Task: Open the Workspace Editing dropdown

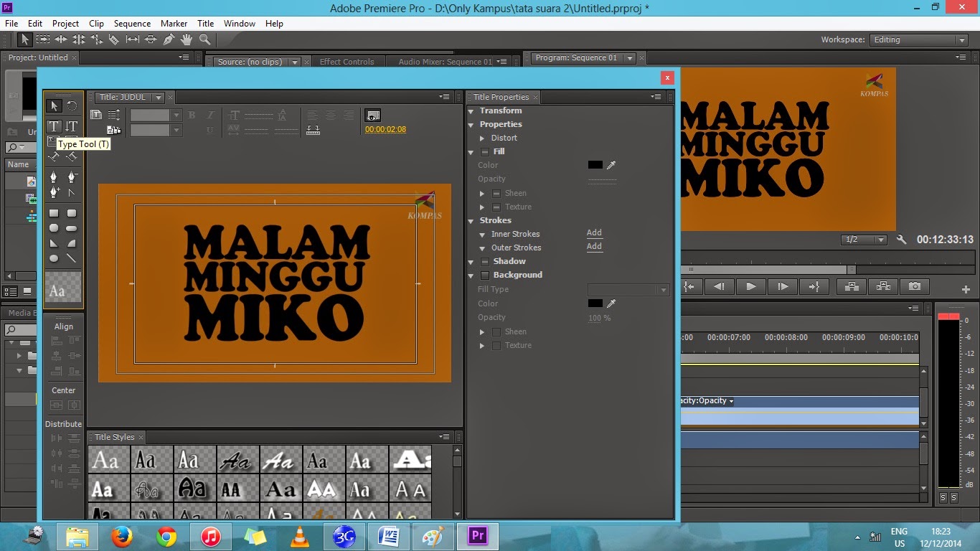Action: click(x=919, y=40)
